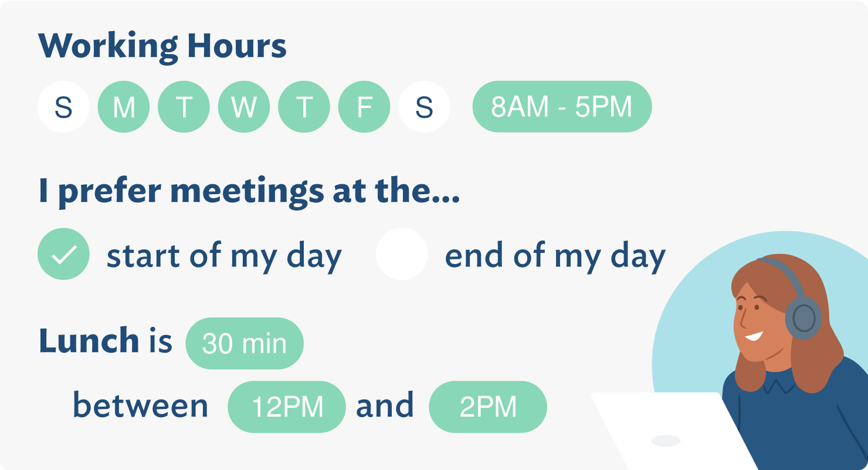Click the "start of my day" label
868x470 pixels.
pos(224,255)
